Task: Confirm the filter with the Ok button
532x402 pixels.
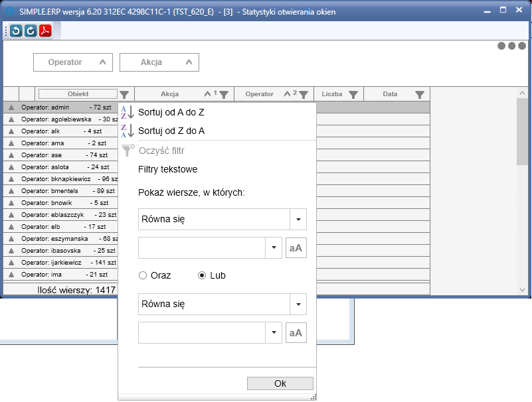Action: tap(280, 383)
